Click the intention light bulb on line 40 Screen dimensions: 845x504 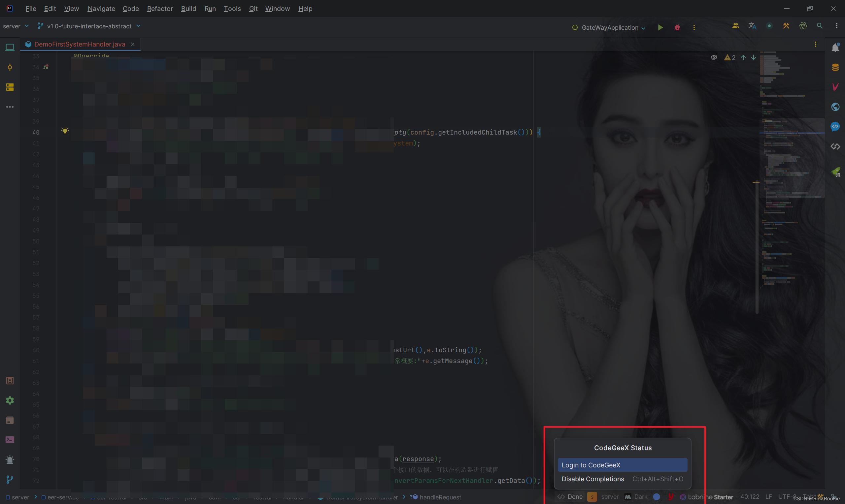point(65,131)
